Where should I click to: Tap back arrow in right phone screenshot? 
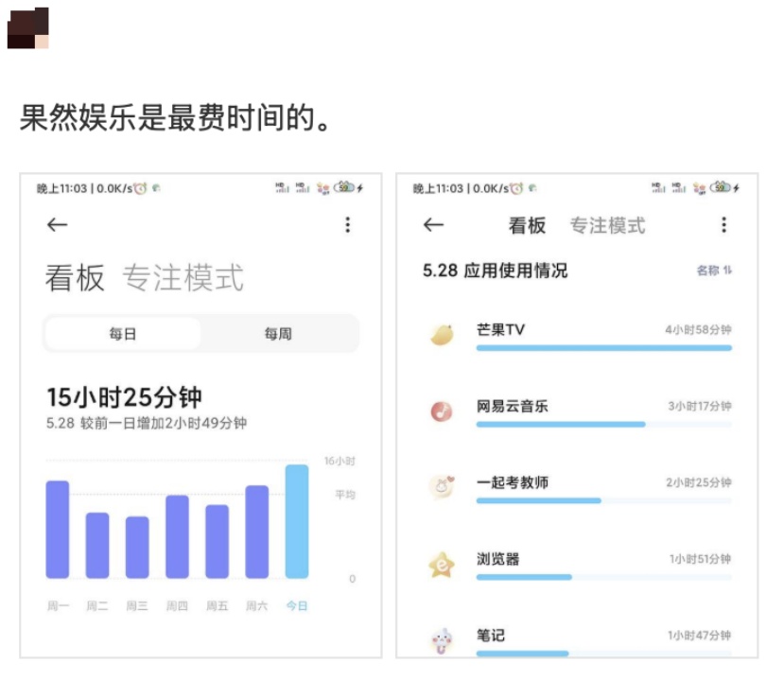click(x=433, y=224)
